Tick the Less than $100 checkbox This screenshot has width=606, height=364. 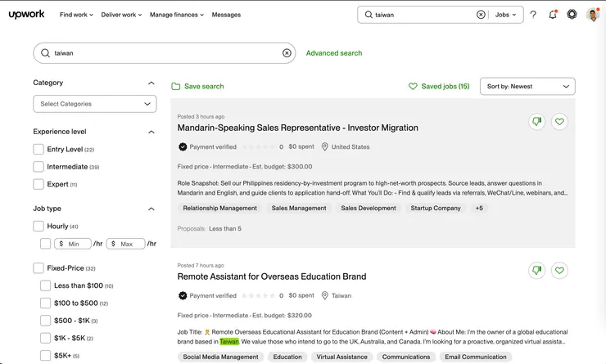46,285
